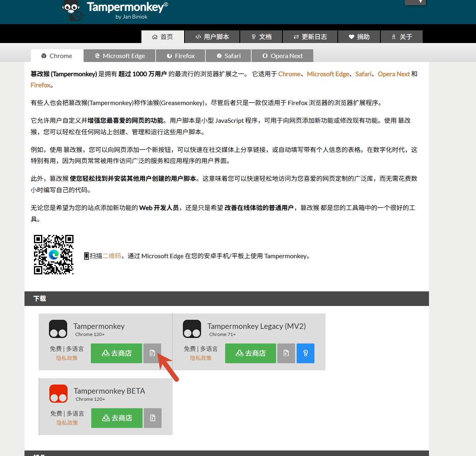Select the Chrome browser tab

point(57,56)
